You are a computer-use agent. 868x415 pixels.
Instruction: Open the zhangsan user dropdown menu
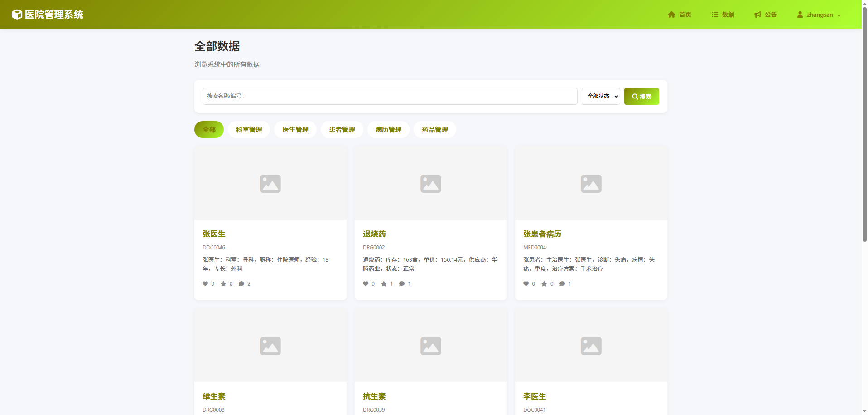click(819, 15)
